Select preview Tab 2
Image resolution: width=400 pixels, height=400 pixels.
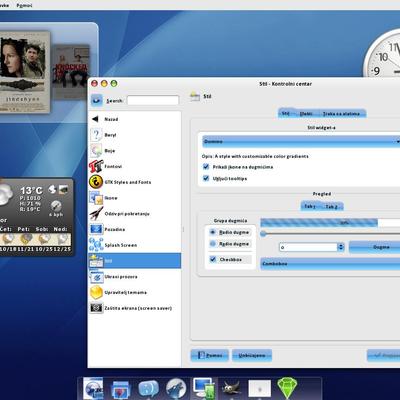[331, 207]
